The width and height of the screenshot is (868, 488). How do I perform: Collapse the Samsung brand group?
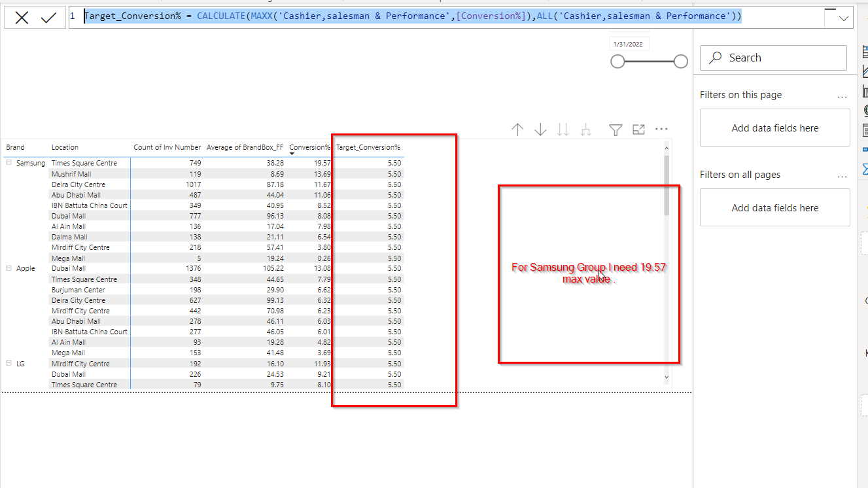[9, 163]
